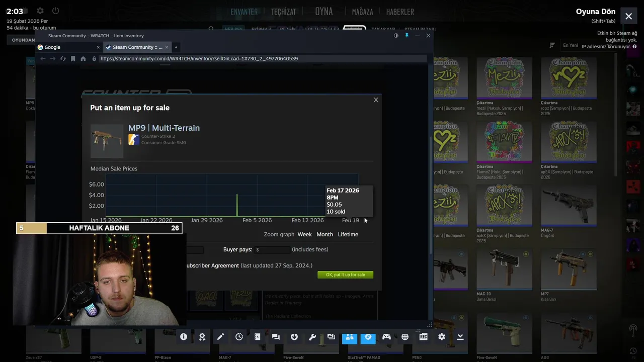Image resolution: width=644 pixels, height=362 pixels.
Task: Open overlay settings gear in bottom toolbar
Action: click(442, 337)
